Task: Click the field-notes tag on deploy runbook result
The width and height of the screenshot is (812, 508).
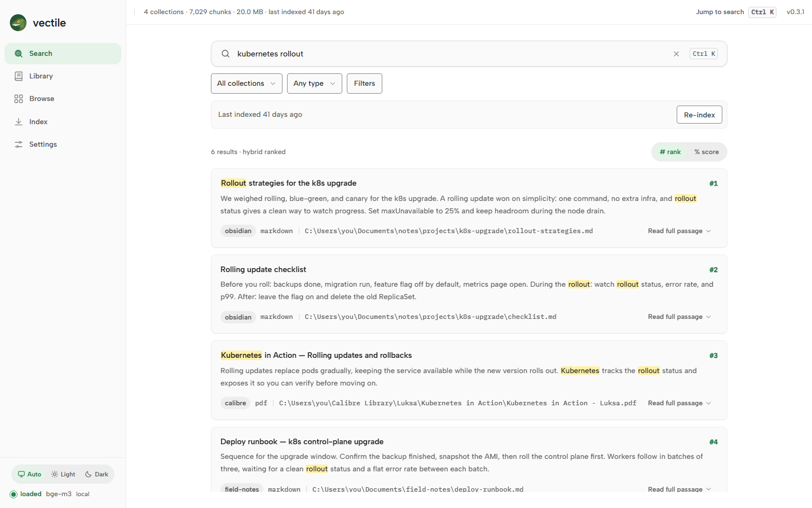Action: click(242, 489)
